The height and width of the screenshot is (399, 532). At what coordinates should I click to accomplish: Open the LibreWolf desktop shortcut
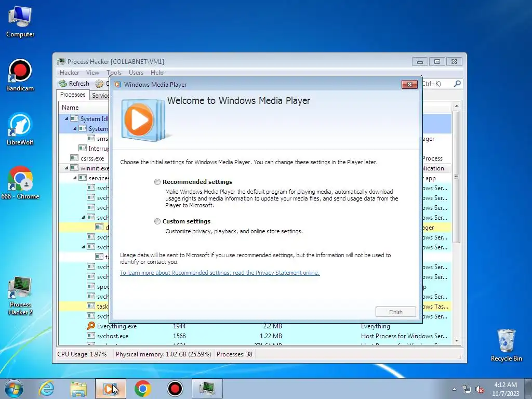pyautogui.click(x=20, y=129)
